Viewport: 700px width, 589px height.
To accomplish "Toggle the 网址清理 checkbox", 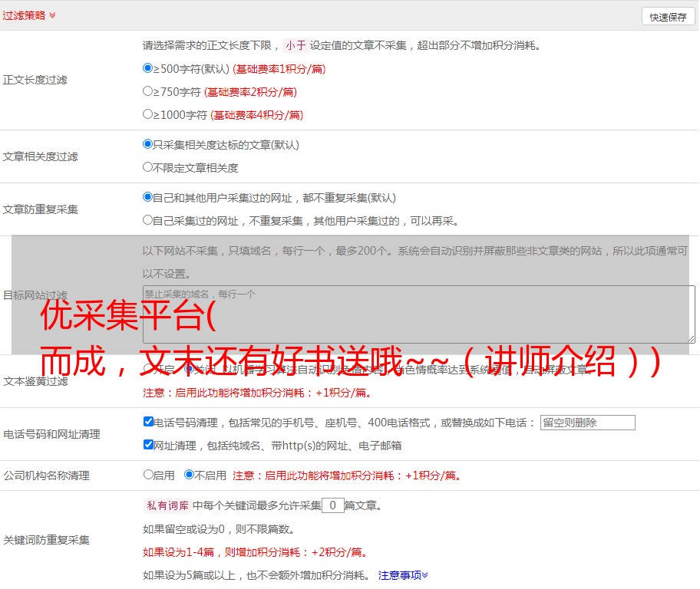I will [148, 445].
